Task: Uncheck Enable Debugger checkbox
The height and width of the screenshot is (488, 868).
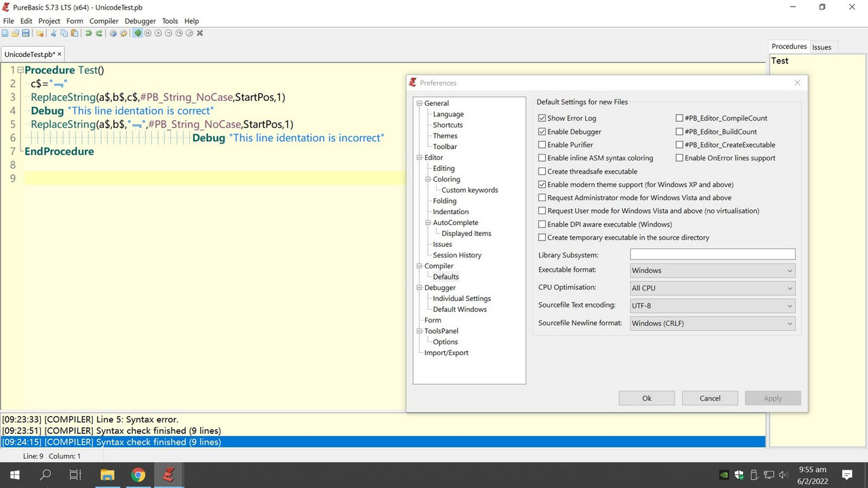Action: point(542,131)
